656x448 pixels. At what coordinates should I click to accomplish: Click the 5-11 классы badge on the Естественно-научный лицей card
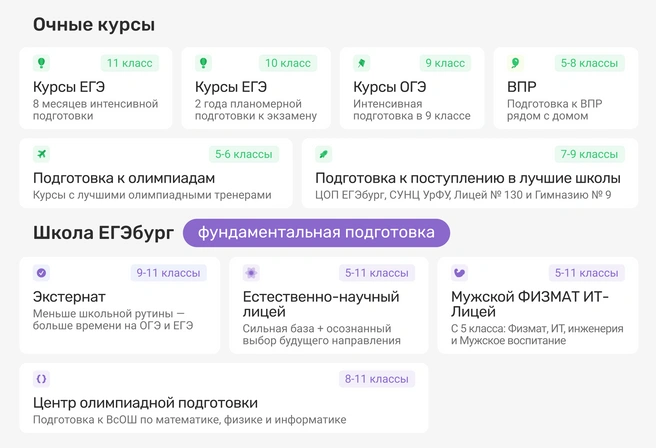click(377, 273)
